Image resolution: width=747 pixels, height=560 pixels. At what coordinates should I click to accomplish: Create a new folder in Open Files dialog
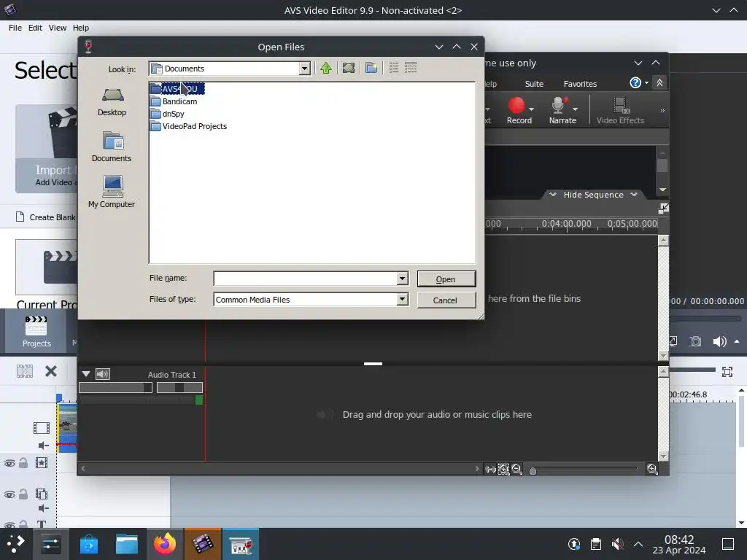(371, 68)
